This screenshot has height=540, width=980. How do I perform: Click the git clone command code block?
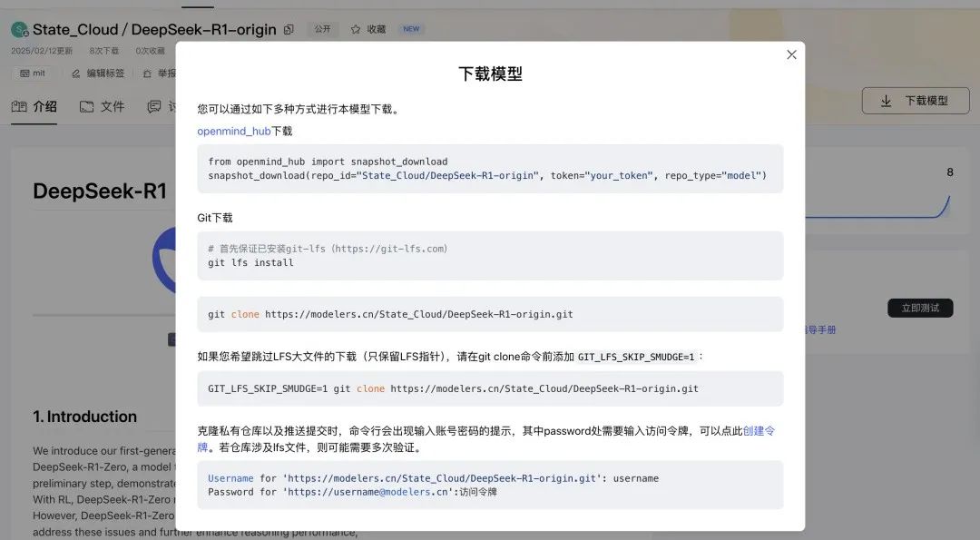click(x=490, y=314)
